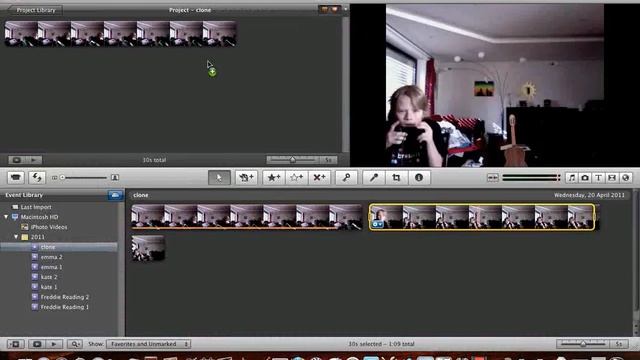This screenshot has width=640, height=360.
Task: Click the 'Wednesday, 20 April 2011' date
Action: coord(589,195)
